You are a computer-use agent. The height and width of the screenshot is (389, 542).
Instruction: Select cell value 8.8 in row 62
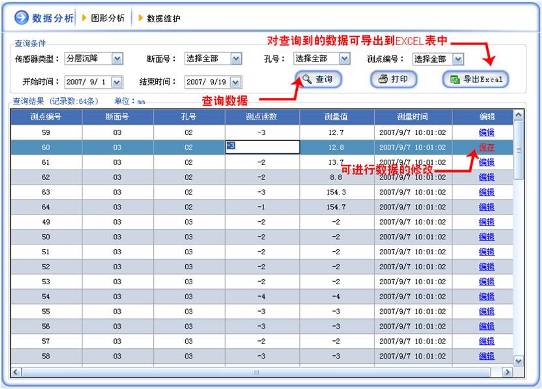click(336, 177)
